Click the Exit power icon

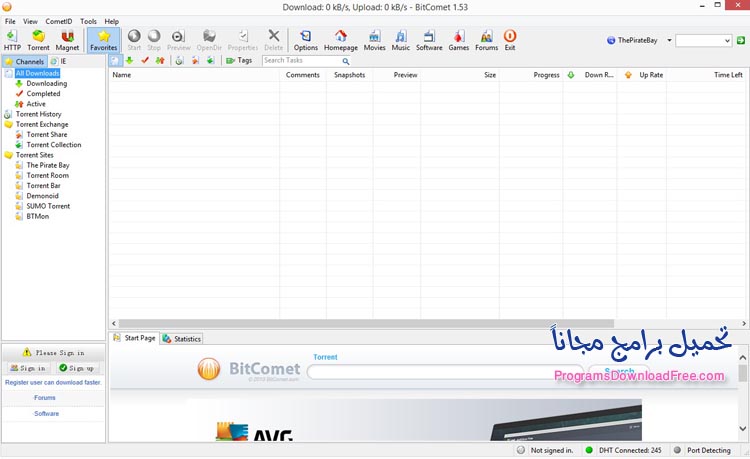[x=510, y=40]
